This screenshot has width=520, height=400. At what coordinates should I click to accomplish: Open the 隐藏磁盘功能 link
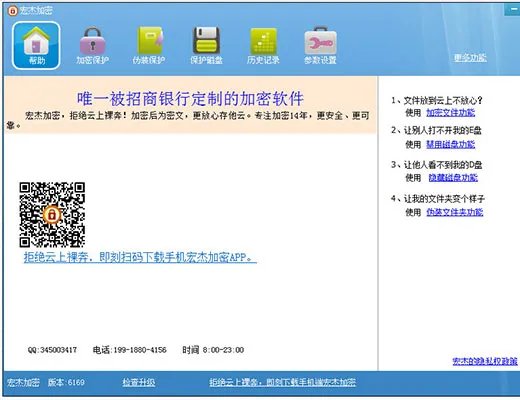point(453,178)
